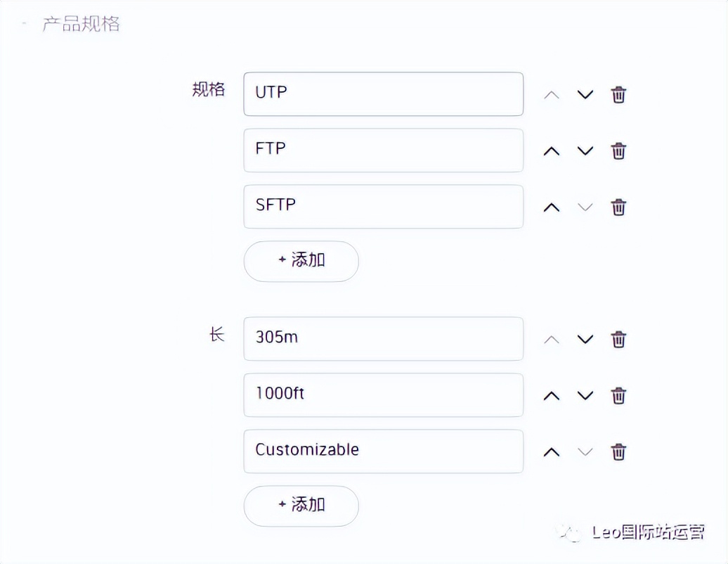
Task: Delete the FTP specification row
Action: 618,150
